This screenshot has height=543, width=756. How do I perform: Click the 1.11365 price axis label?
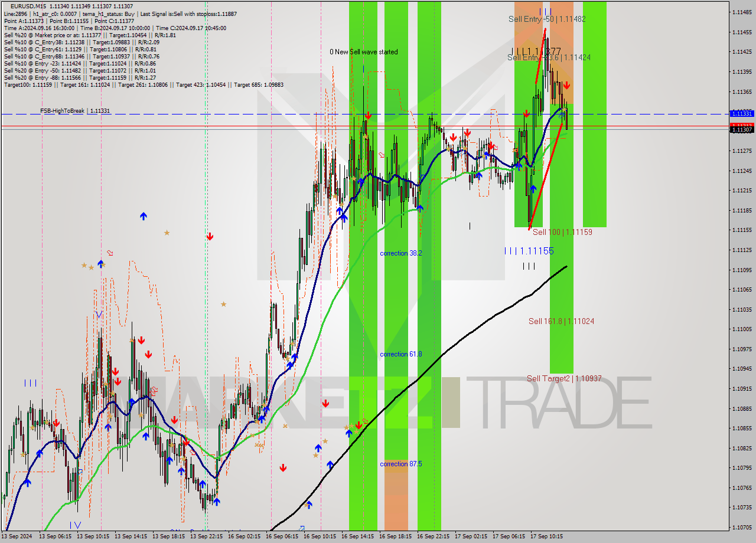741,91
